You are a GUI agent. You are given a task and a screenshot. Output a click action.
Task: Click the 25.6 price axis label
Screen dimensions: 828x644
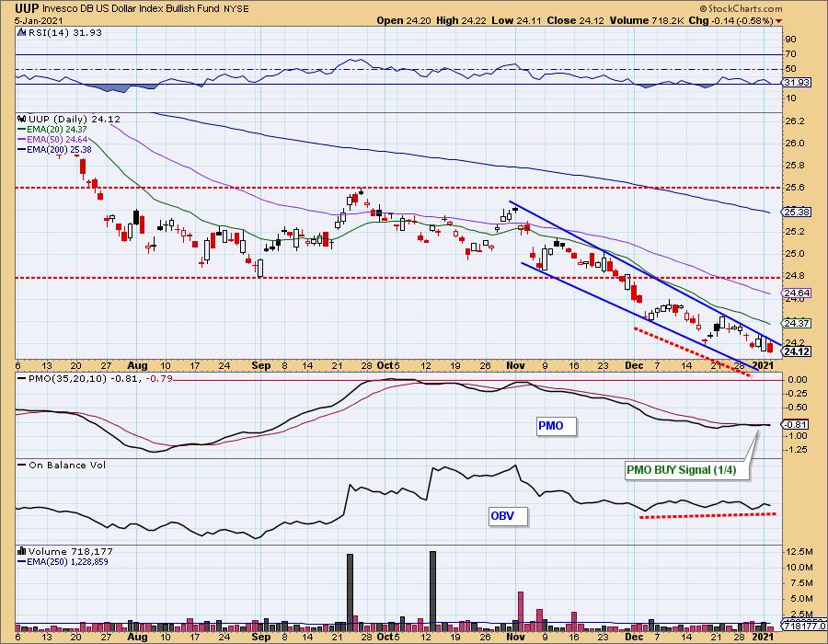795,188
